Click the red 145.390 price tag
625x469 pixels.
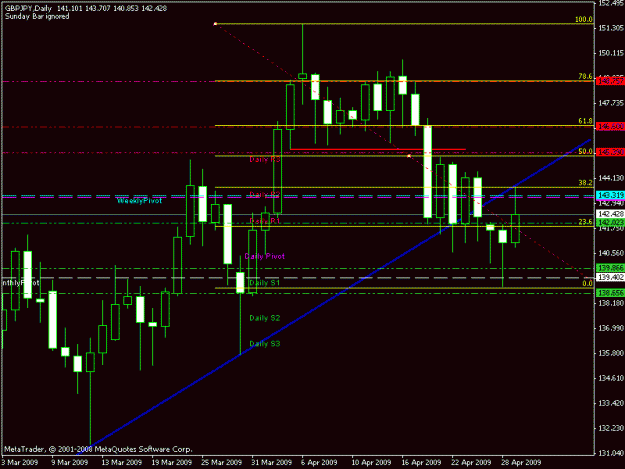point(610,152)
